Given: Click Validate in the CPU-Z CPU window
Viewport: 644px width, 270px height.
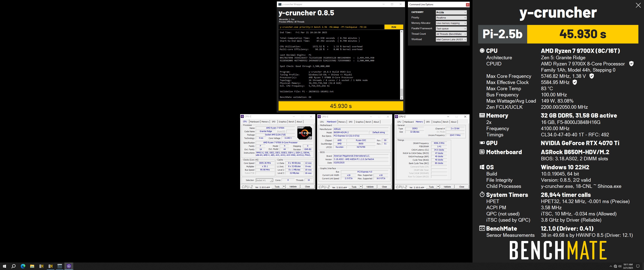Looking at the screenshot, I should [x=293, y=187].
